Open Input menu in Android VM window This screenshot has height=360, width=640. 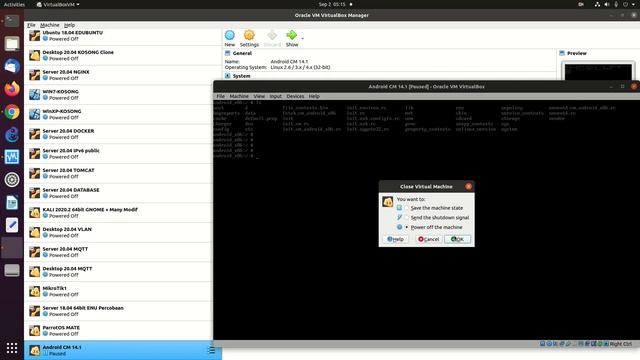pyautogui.click(x=276, y=96)
